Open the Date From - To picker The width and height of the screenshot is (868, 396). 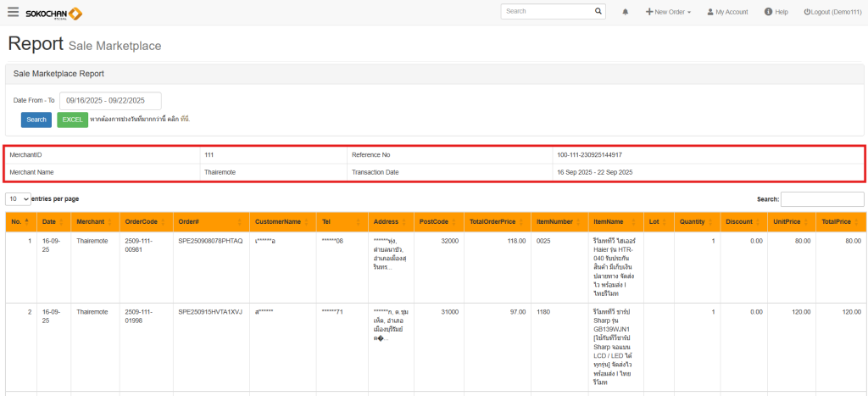click(x=110, y=100)
